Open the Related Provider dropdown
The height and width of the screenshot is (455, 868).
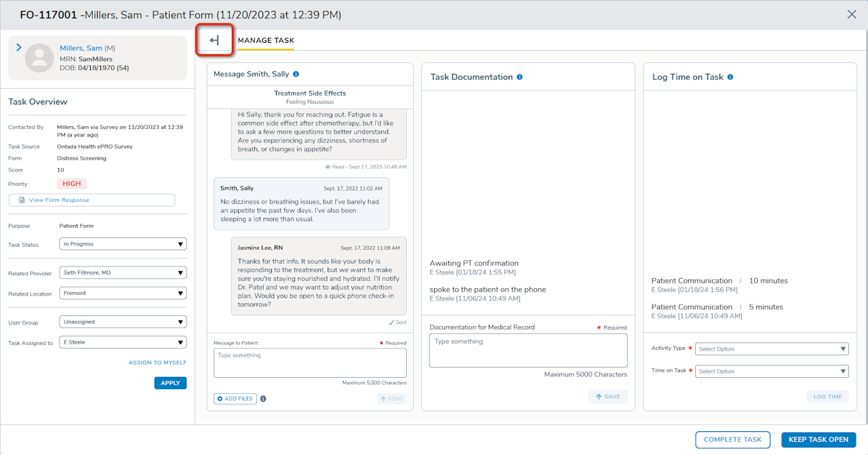(122, 273)
